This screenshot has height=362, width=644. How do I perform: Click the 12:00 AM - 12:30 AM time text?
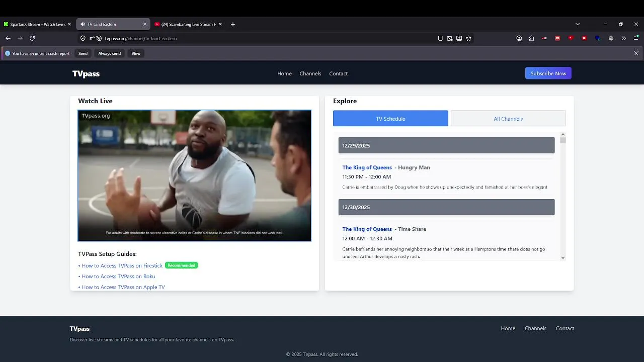(x=367, y=239)
